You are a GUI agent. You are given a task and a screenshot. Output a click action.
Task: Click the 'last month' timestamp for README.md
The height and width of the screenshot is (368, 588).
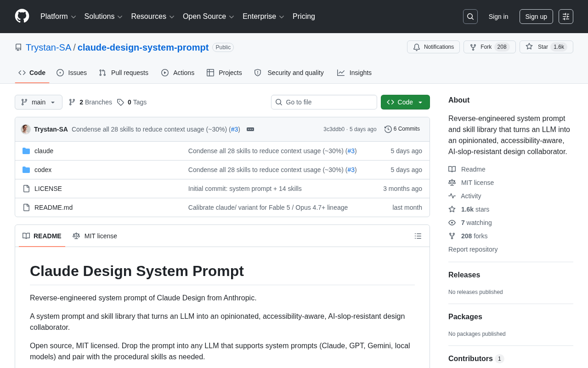click(x=407, y=207)
